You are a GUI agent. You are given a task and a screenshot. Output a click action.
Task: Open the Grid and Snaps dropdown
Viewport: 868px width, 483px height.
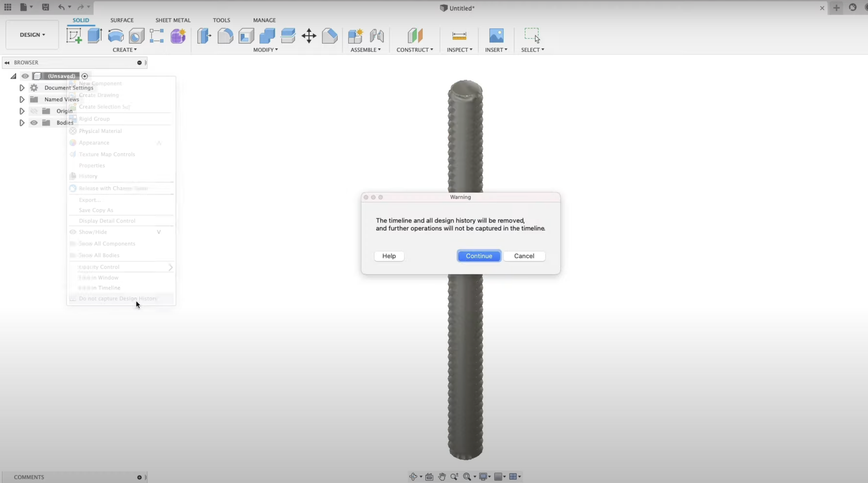point(500,476)
